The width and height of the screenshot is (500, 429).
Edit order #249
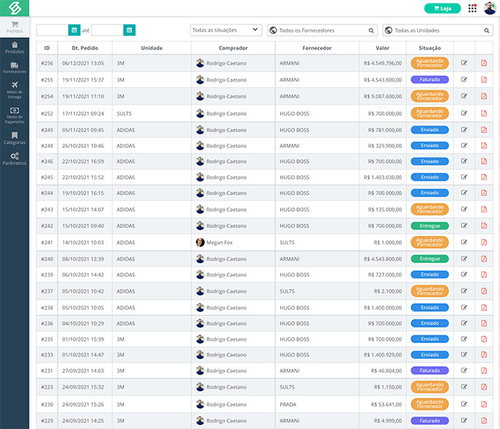point(464,129)
